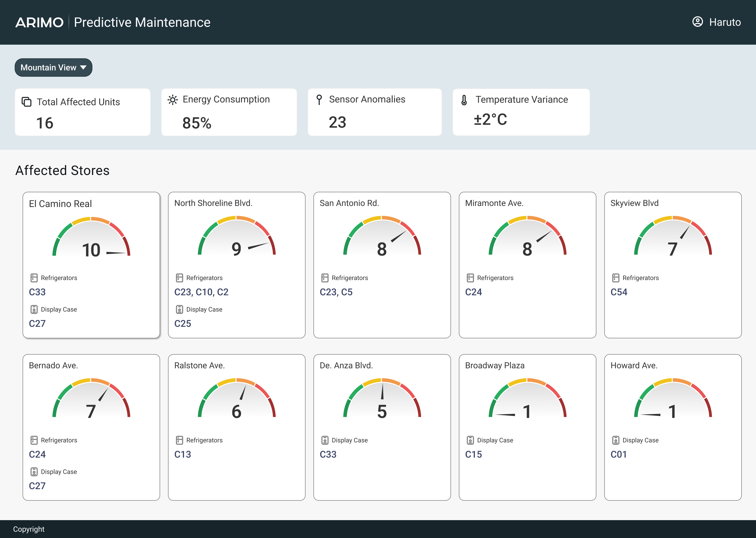Click Ralstone Ave. refrigerator icon
This screenshot has width=756, height=538.
[179, 440]
